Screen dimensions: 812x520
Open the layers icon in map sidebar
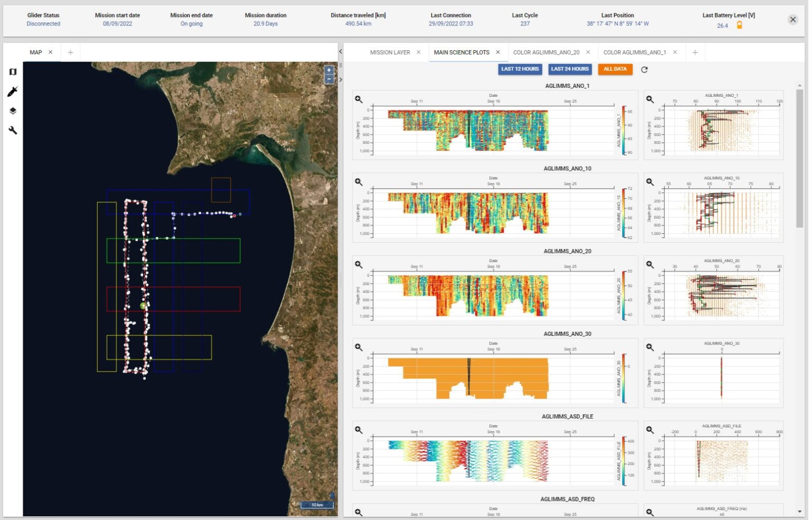13,111
